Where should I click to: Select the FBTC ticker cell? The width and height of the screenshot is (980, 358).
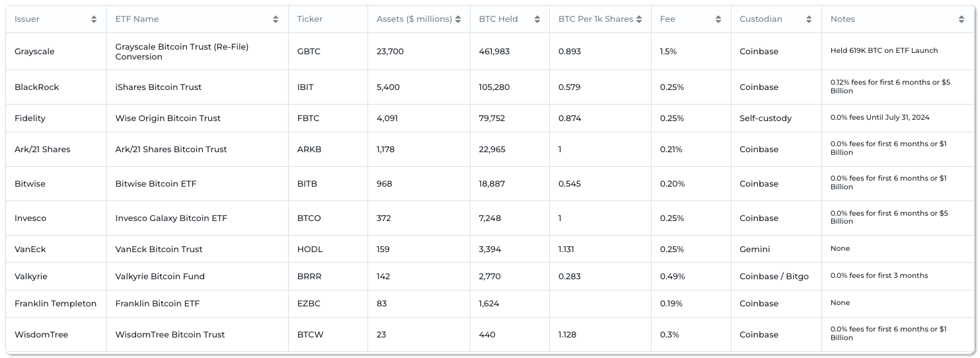(x=308, y=118)
